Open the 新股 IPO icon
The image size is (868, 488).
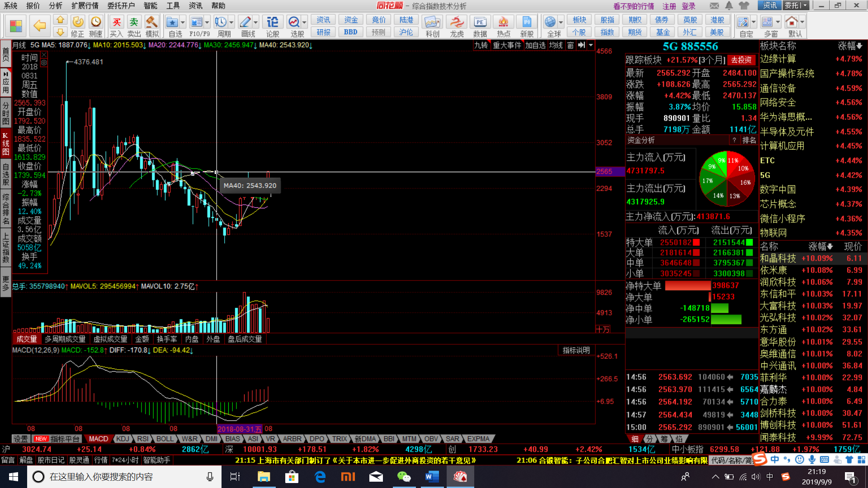pyautogui.click(x=527, y=26)
